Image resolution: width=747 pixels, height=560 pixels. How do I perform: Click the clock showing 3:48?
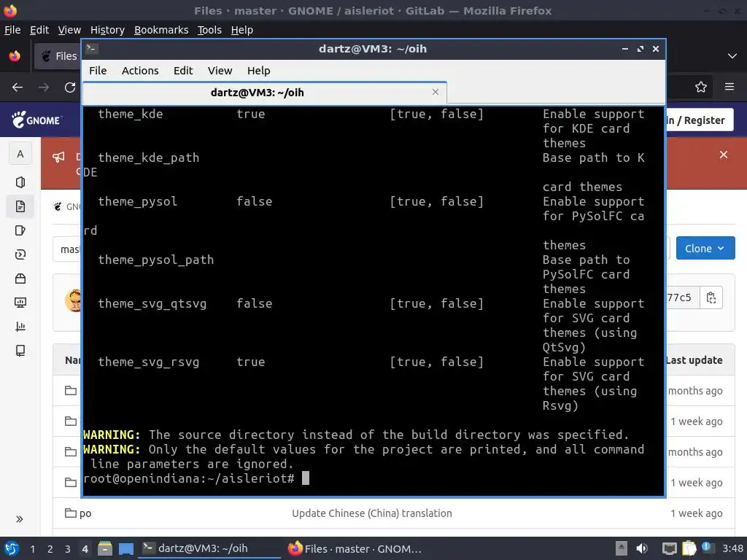tap(732, 548)
